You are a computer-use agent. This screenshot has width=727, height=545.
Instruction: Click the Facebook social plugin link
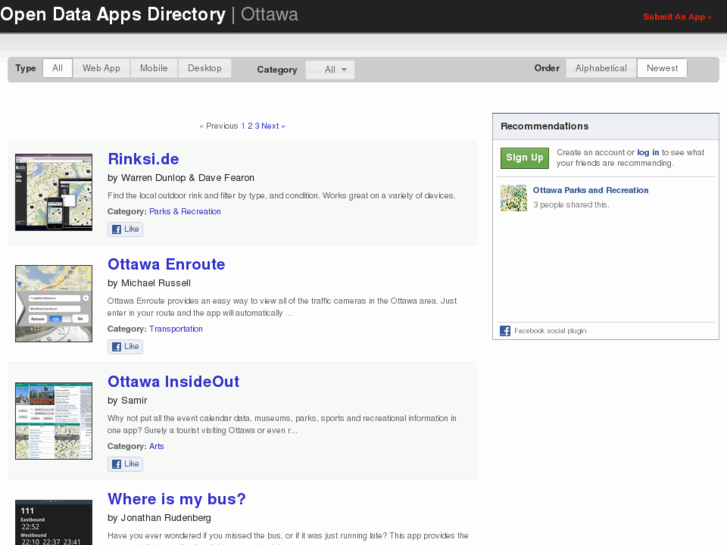550,331
